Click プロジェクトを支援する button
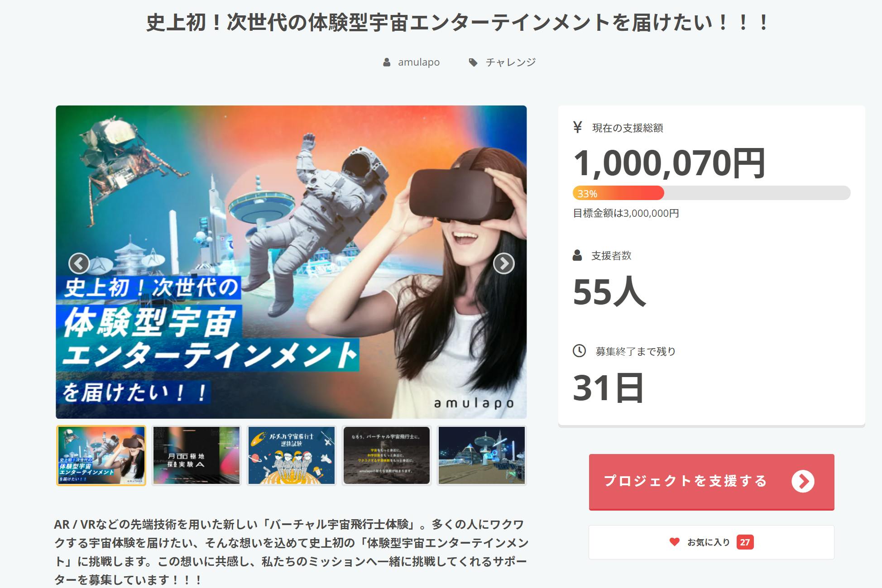882x588 pixels. click(x=711, y=482)
